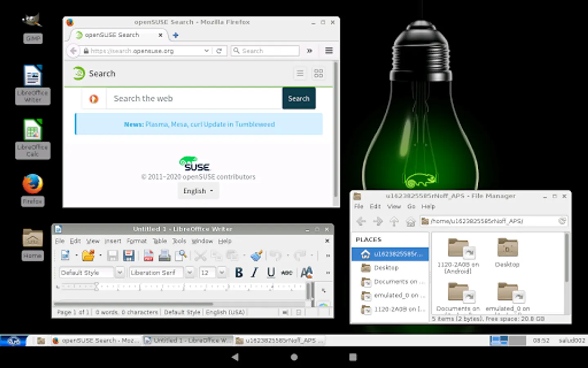Open the Liberation Serif font name dropdown
Image resolution: width=588 pixels, height=368 pixels.
pyautogui.click(x=189, y=272)
